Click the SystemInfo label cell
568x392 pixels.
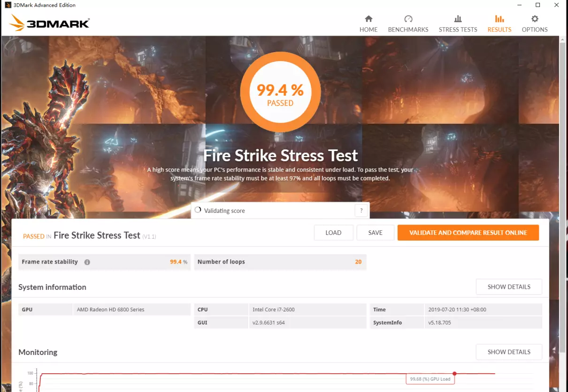point(397,323)
